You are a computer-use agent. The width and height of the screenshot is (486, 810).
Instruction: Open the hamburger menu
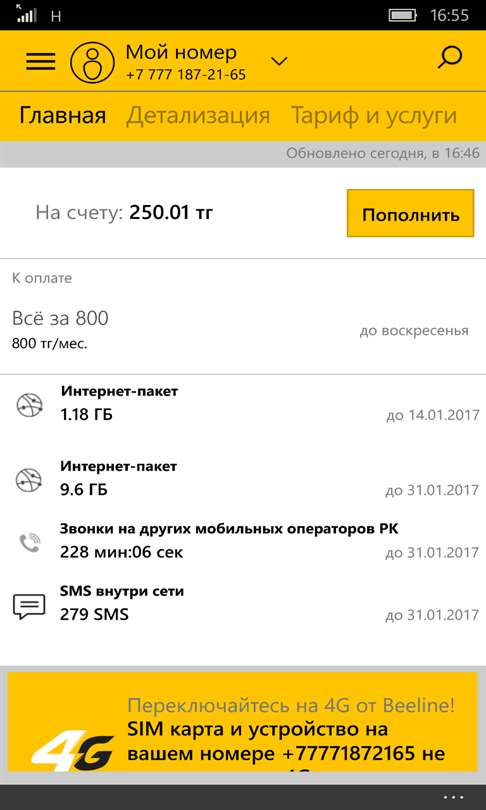[x=41, y=61]
